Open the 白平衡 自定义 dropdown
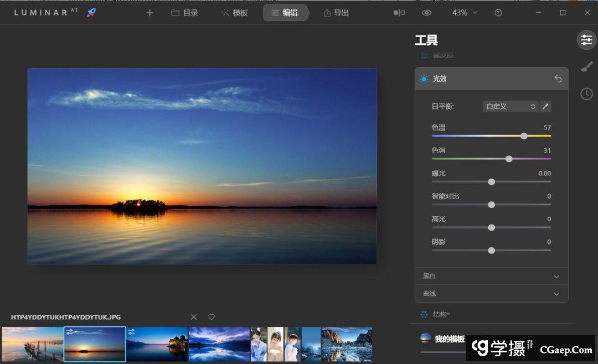The width and height of the screenshot is (598, 364). tap(510, 106)
